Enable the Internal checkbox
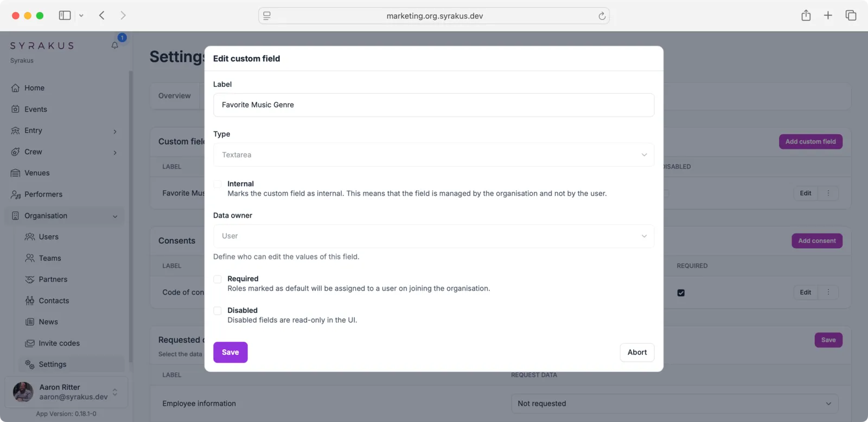This screenshot has height=422, width=868. coord(218,184)
